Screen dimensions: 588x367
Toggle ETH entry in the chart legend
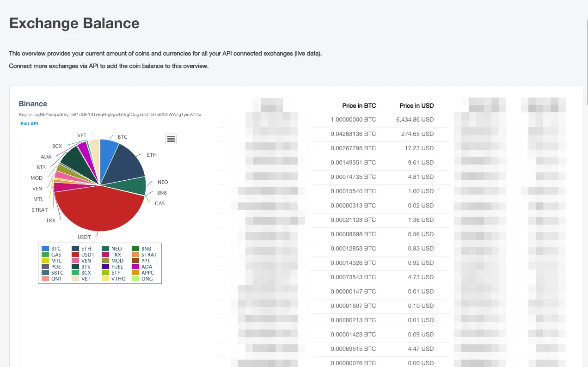pyautogui.click(x=81, y=249)
